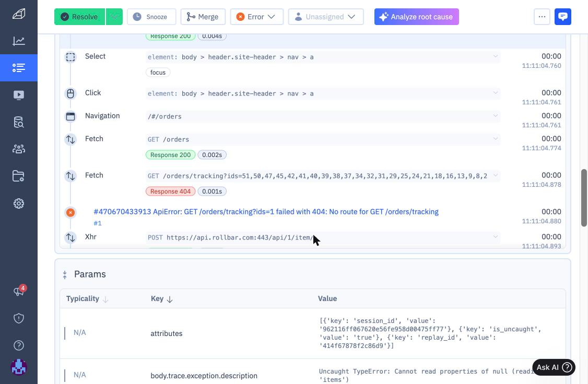Click the Snooze button

pos(151,17)
